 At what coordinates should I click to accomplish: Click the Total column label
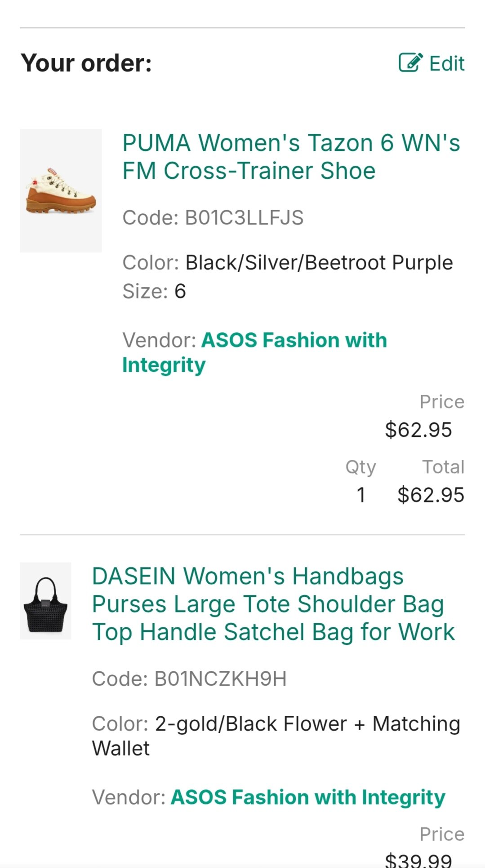(443, 467)
